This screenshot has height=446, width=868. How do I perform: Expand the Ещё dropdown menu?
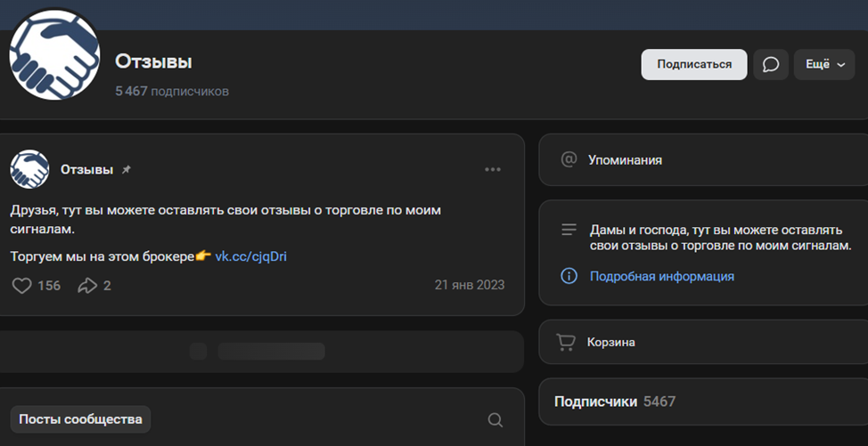823,64
